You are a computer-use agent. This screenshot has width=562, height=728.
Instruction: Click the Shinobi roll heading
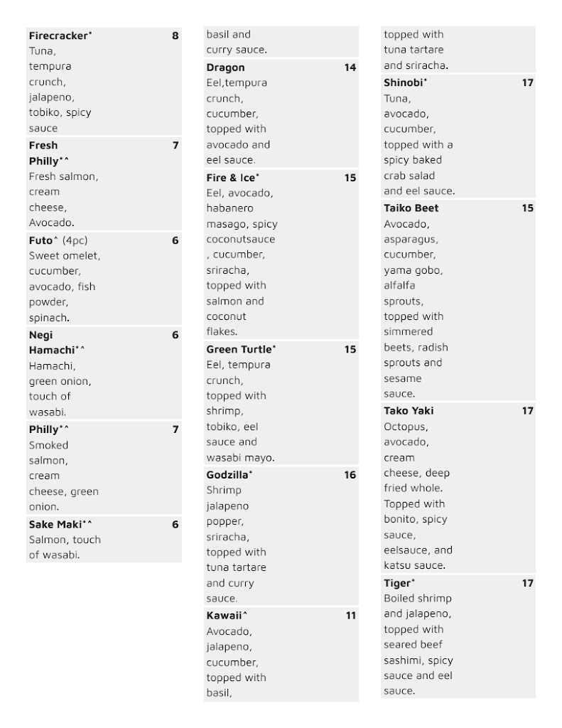point(405,82)
